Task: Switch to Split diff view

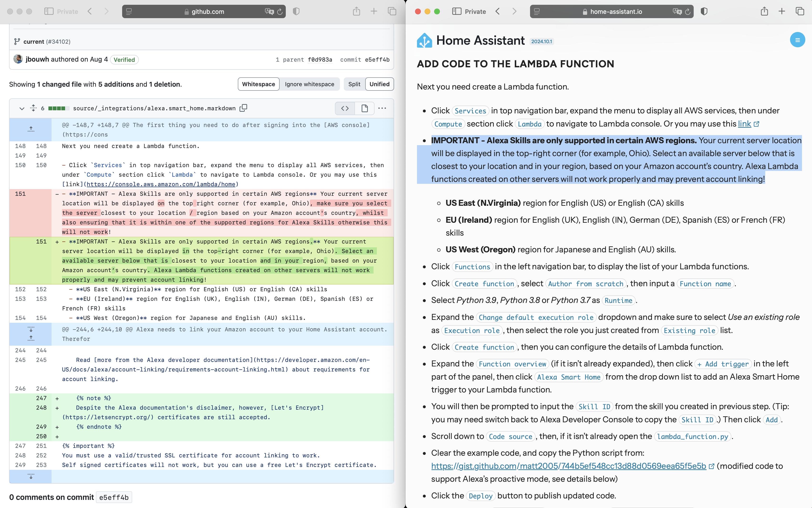Action: point(354,84)
